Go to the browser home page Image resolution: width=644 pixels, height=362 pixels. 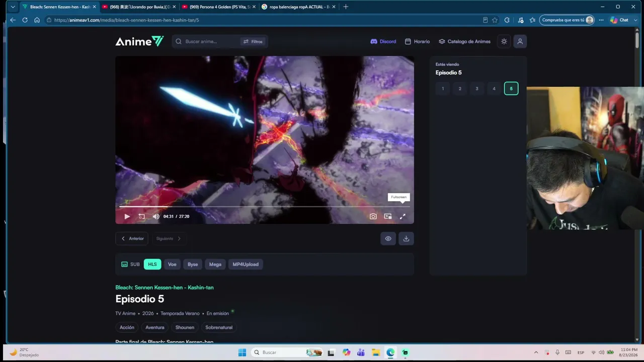(x=37, y=20)
